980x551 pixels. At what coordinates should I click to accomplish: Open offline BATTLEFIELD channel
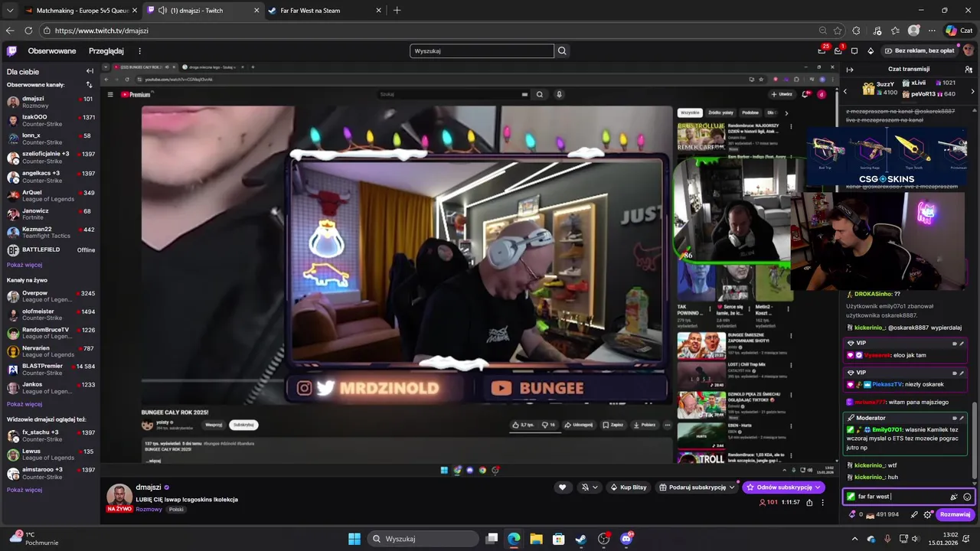pos(50,250)
